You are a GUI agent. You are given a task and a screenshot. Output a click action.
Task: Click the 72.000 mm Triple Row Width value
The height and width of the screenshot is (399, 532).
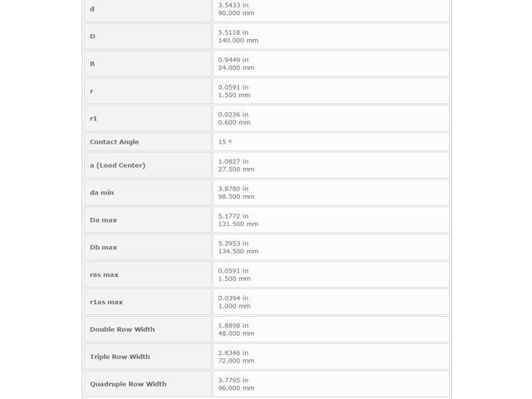click(x=236, y=361)
